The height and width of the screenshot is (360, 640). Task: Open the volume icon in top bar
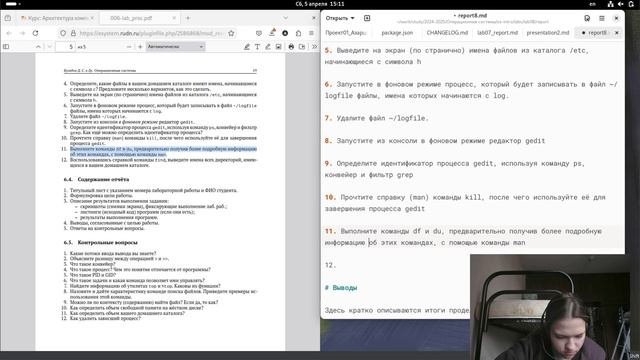pos(620,4)
